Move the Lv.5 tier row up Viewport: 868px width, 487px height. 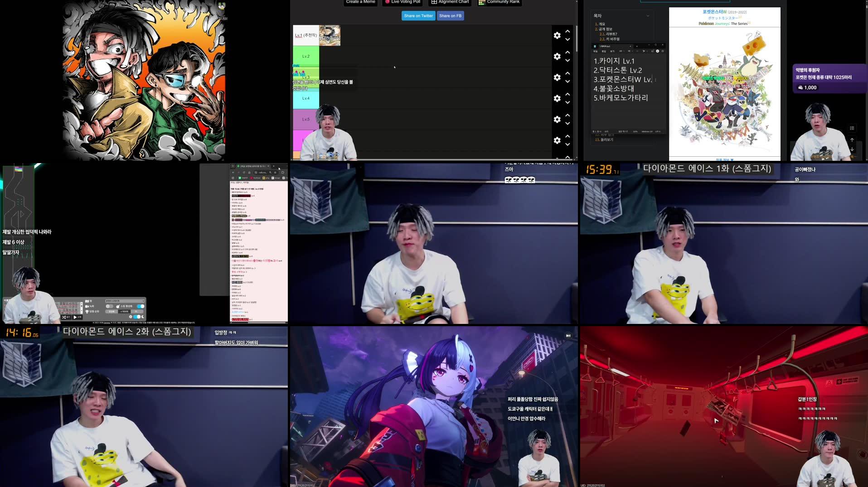tap(567, 115)
